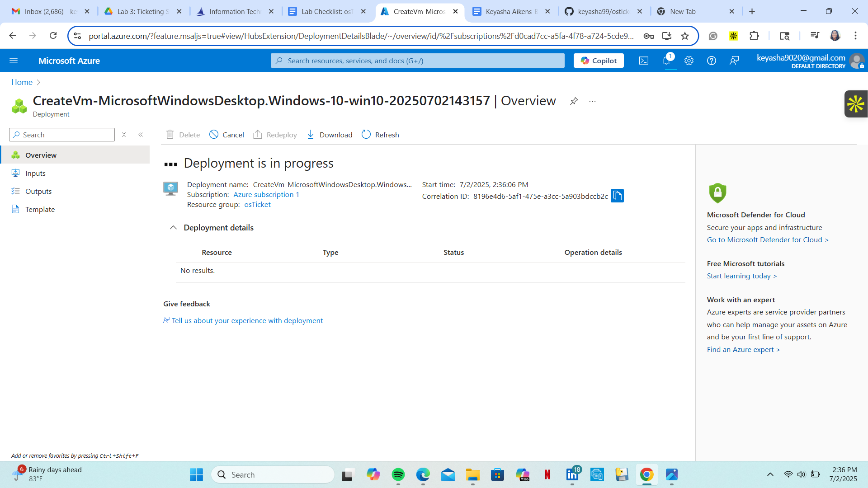Switch to the Lab Checklist tab
This screenshot has height=488, width=868.
[x=327, y=11]
